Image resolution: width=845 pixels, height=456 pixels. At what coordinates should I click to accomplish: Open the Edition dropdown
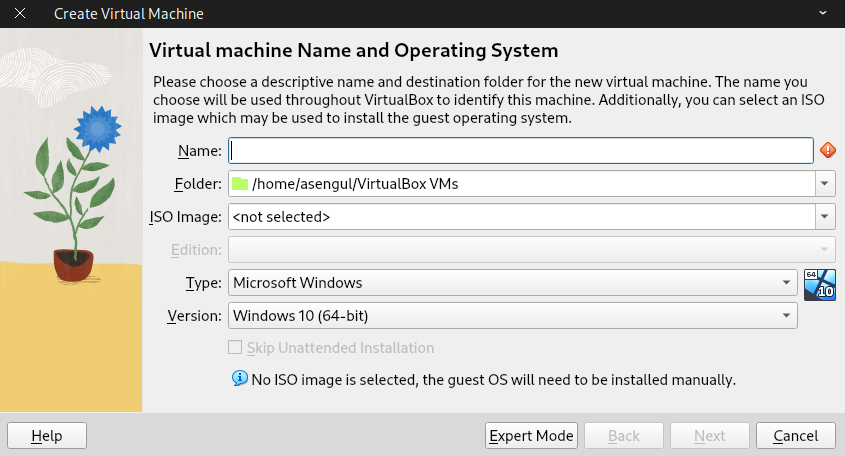[532, 250]
